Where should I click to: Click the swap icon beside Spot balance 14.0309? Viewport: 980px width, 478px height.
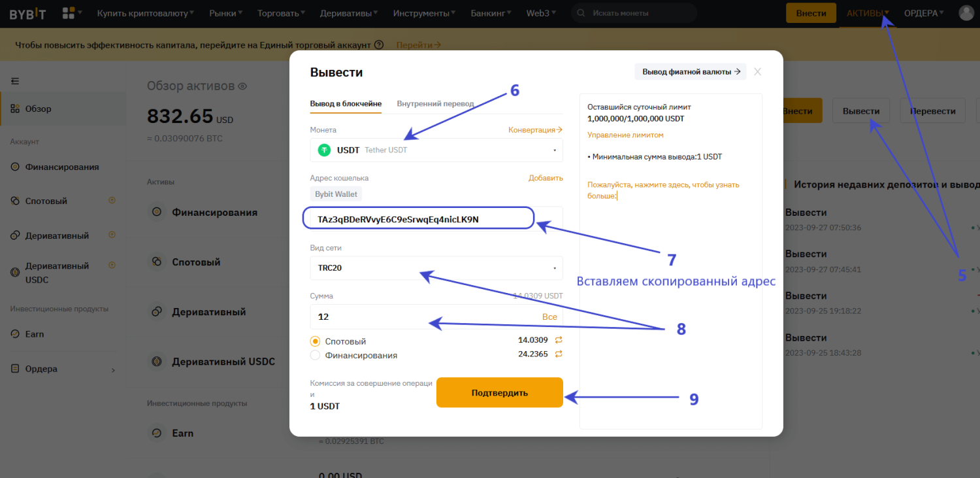[559, 340]
